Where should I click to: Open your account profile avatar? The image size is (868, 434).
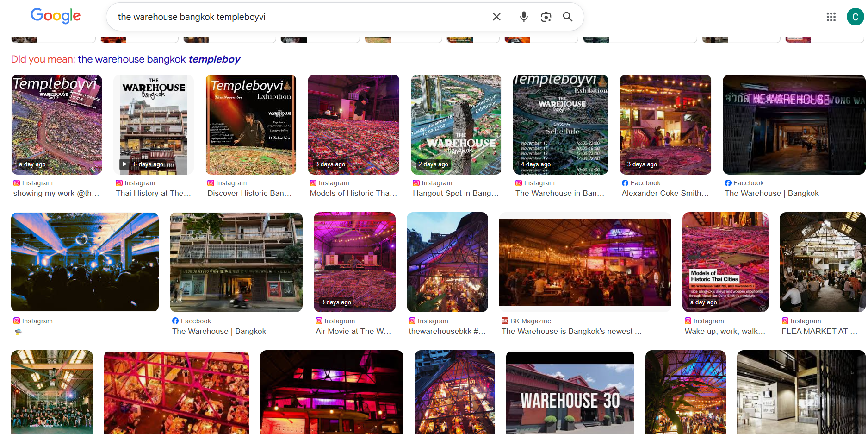855,17
